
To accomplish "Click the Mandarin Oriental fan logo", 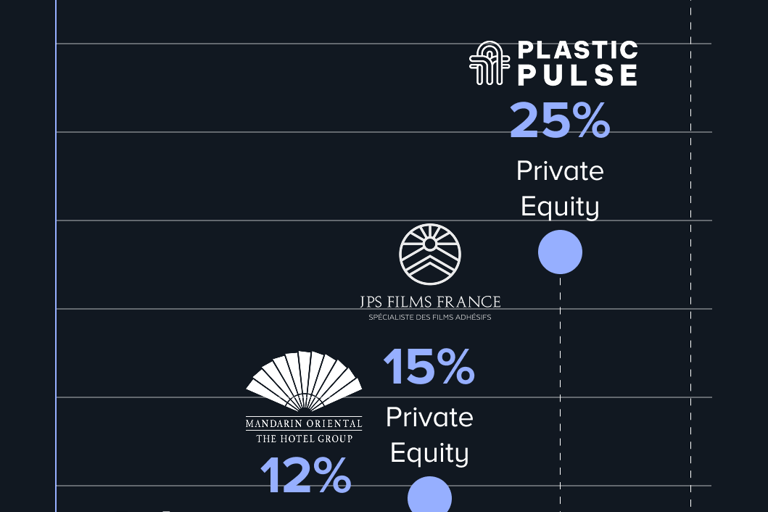I will coord(304,381).
